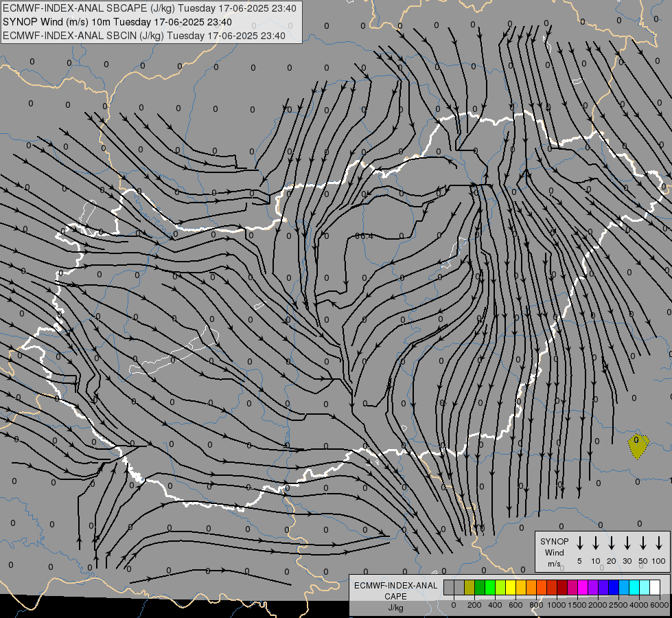The image size is (672, 618).
Task: Pick the olive swatch in CAPE legend
Action: coord(470,587)
